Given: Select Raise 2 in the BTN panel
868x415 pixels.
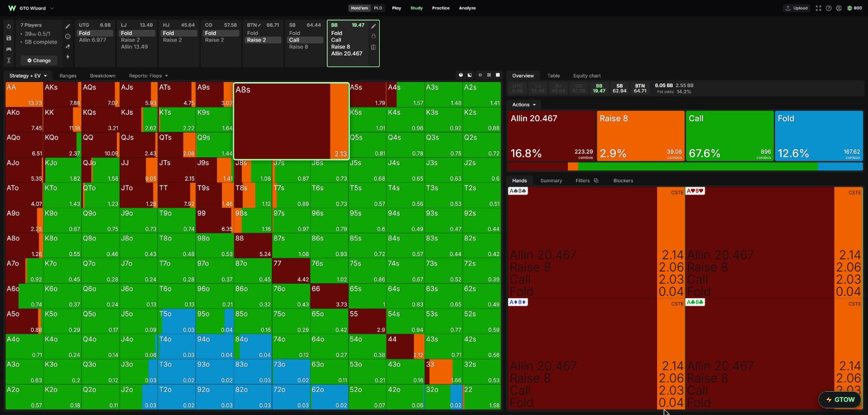Looking at the screenshot, I should 263,40.
